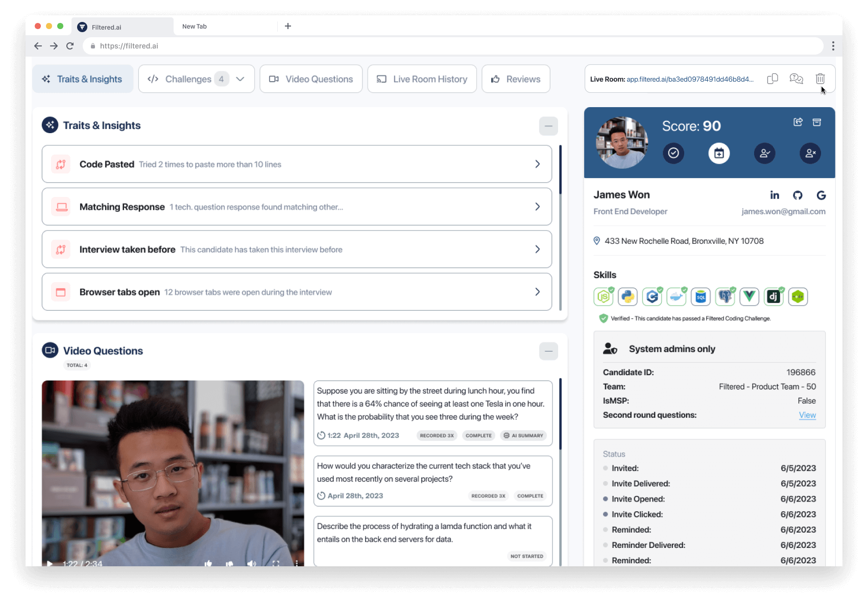Click the video volume speaker control
This screenshot has height=602, width=868.
(251, 563)
